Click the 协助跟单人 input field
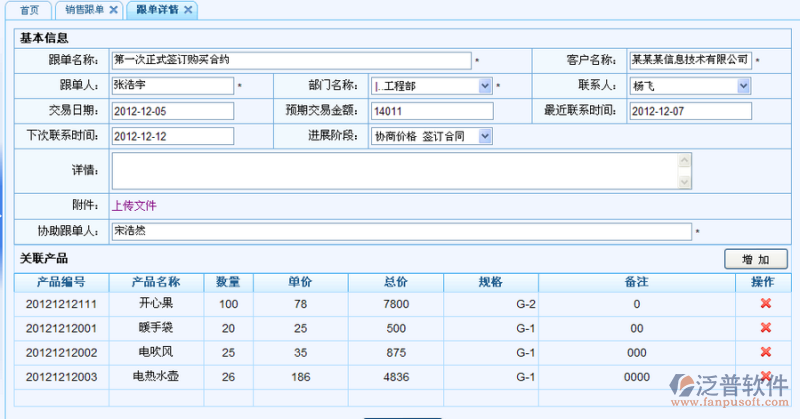Viewport: 800px width, 419px height. (x=402, y=231)
